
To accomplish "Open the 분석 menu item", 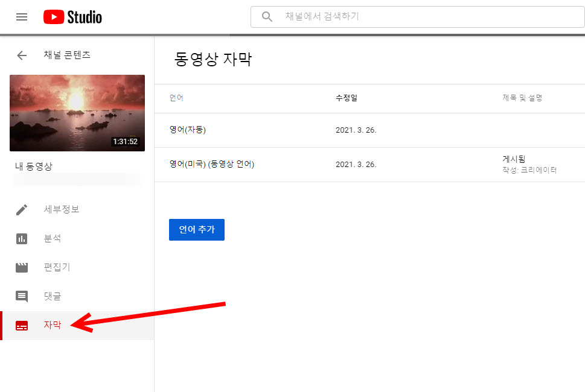I will [x=53, y=238].
